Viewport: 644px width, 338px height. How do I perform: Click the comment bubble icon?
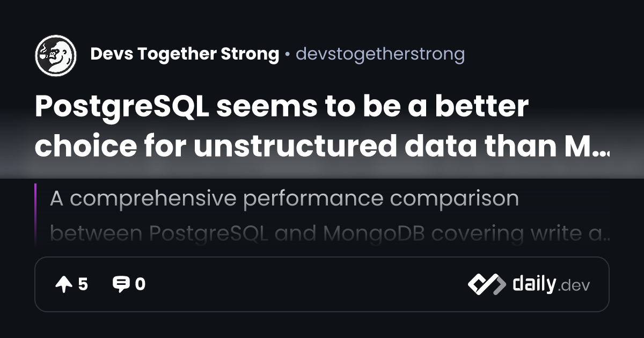pos(121,284)
